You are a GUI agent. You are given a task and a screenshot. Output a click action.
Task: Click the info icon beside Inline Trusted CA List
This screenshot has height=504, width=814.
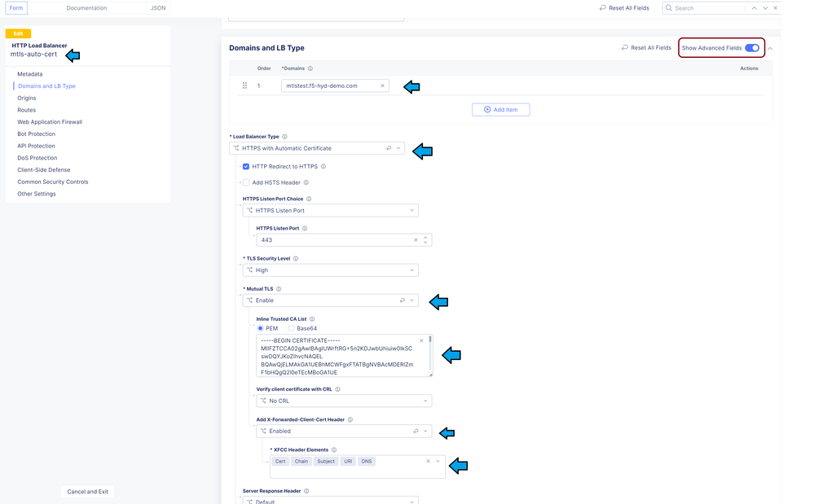312,319
